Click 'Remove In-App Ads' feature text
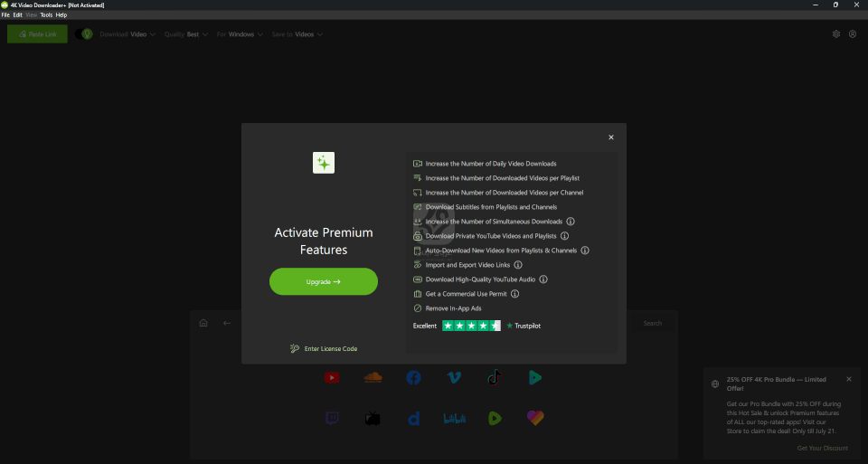The image size is (868, 464). pyautogui.click(x=453, y=308)
